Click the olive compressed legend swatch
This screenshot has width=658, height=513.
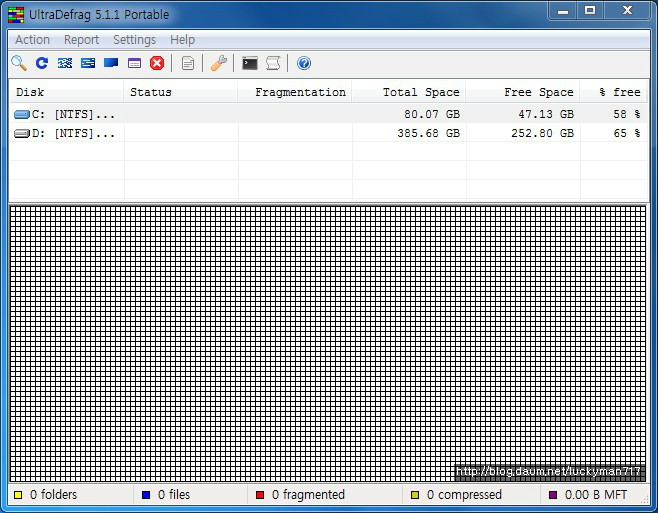415,495
